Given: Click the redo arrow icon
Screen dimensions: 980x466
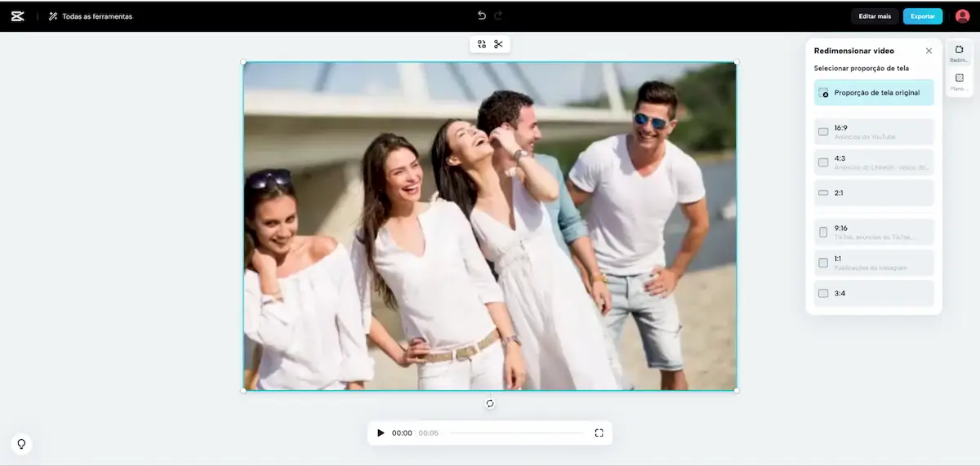Looking at the screenshot, I should 498,16.
